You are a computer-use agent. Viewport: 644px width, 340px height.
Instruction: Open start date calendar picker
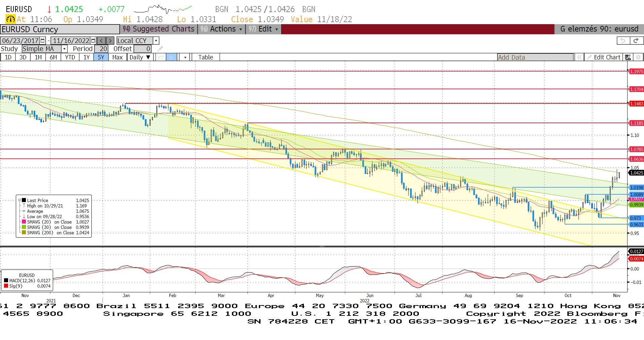(x=43, y=41)
